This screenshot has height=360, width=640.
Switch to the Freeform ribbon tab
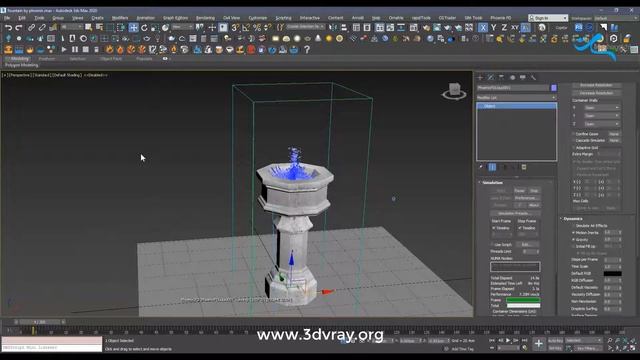click(47, 59)
